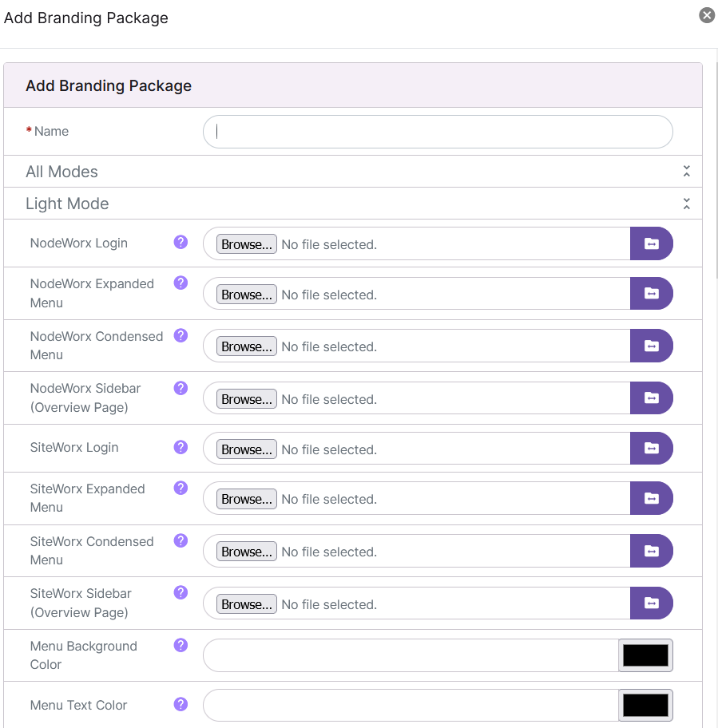This screenshot has width=718, height=728.
Task: Collapse the All Modes section
Action: point(686,171)
